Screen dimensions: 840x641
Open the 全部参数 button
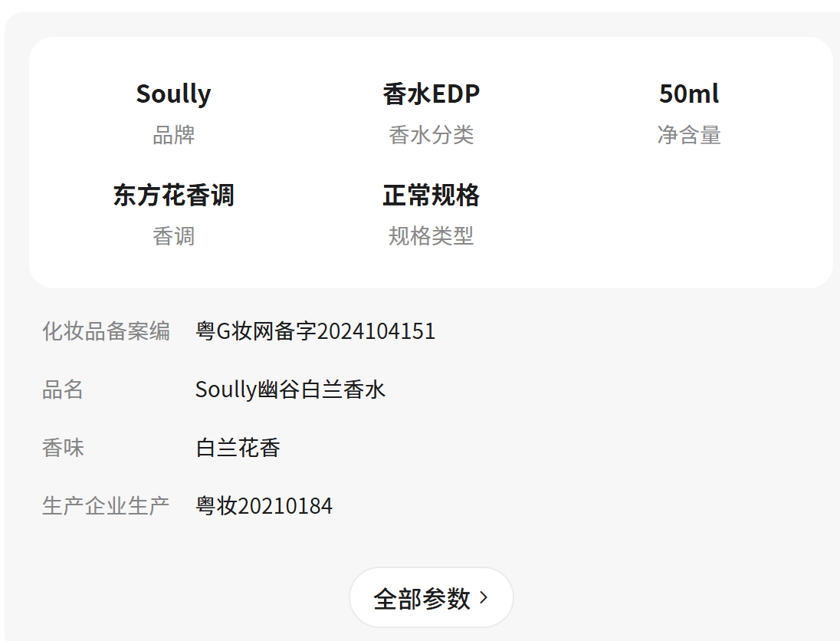[x=422, y=598]
